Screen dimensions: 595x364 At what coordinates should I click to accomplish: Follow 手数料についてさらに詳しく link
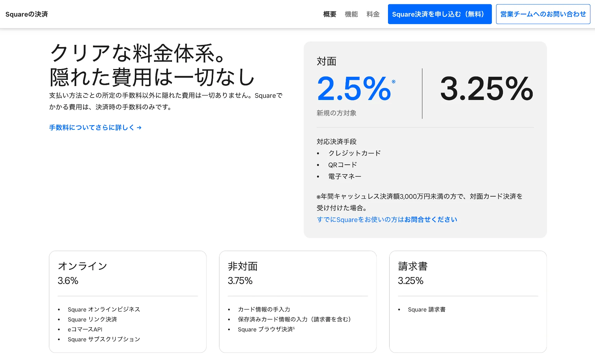[x=92, y=128]
